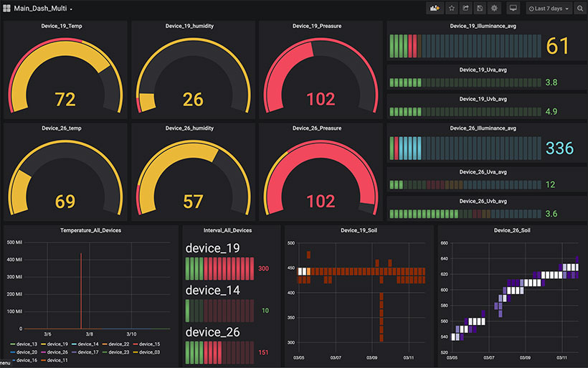The image size is (588, 368).
Task: Cycle view mode with monitor icon
Action: [x=513, y=9]
